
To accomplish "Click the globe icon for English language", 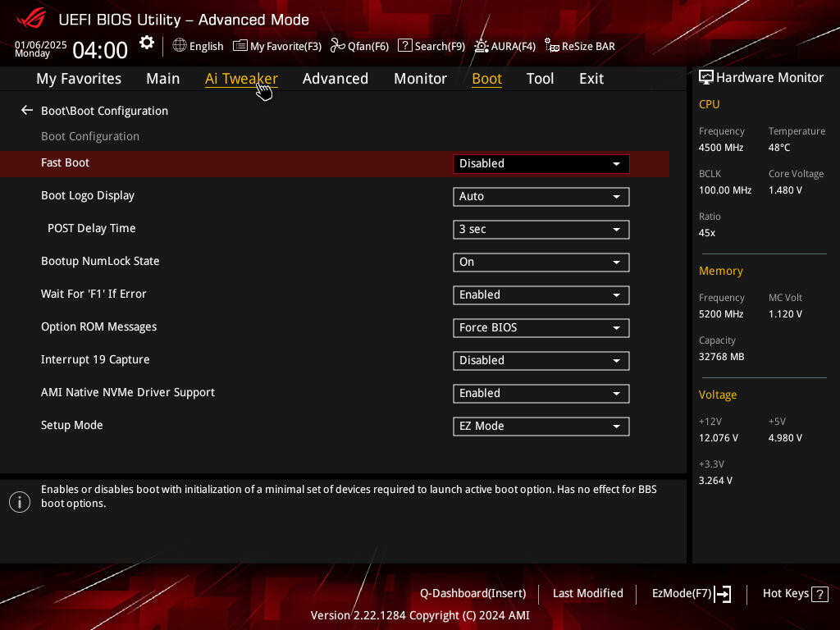I will 180,46.
